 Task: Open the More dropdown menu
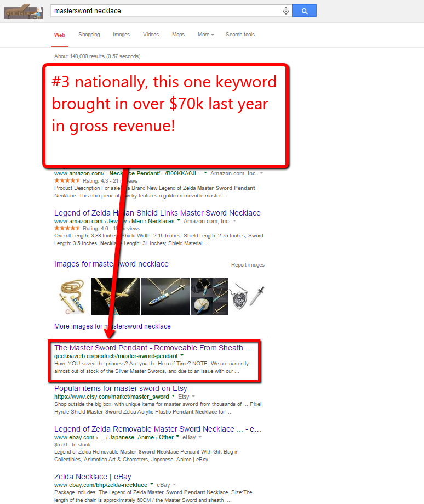pos(206,35)
